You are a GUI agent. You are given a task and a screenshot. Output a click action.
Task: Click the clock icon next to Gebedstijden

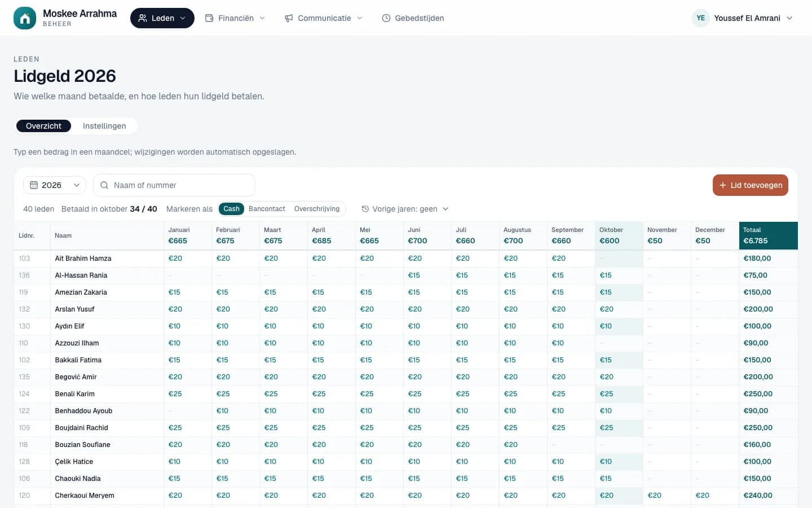[386, 18]
